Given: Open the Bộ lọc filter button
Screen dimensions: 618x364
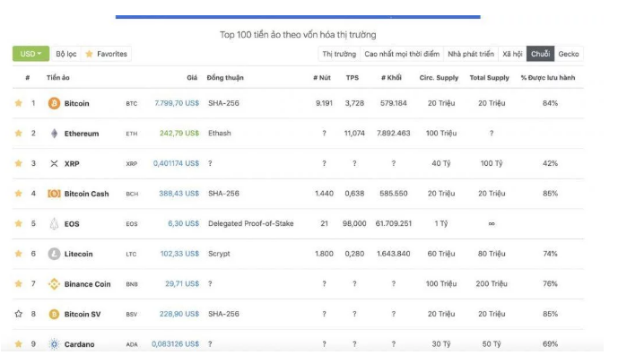Looking at the screenshot, I should pos(66,54).
